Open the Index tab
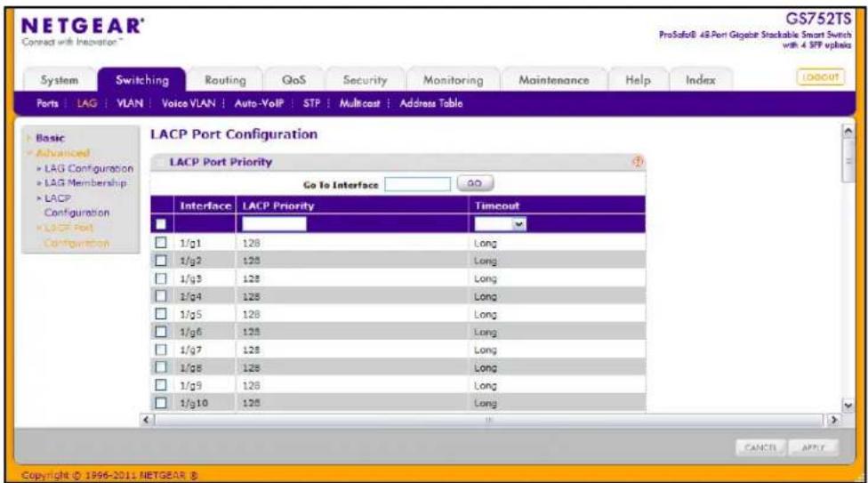The height and width of the screenshot is (483, 868). click(x=700, y=80)
